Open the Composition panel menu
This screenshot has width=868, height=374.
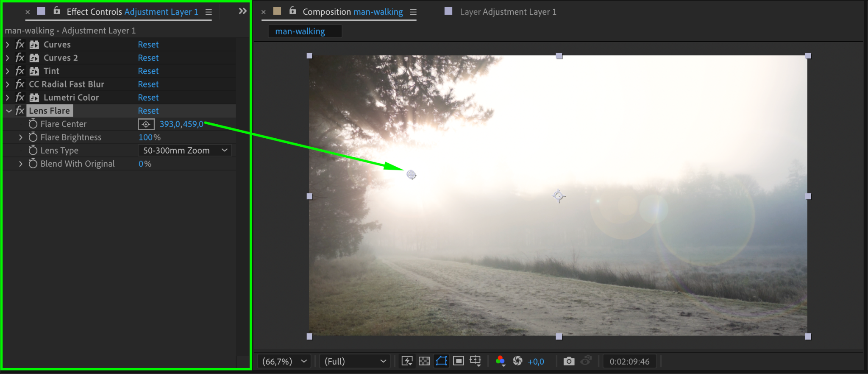[x=413, y=12]
